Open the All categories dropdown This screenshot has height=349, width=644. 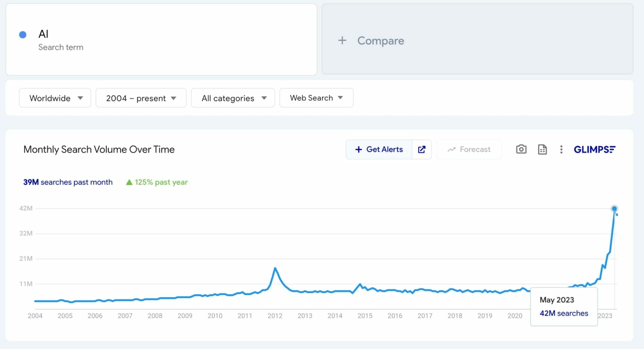[x=232, y=98]
